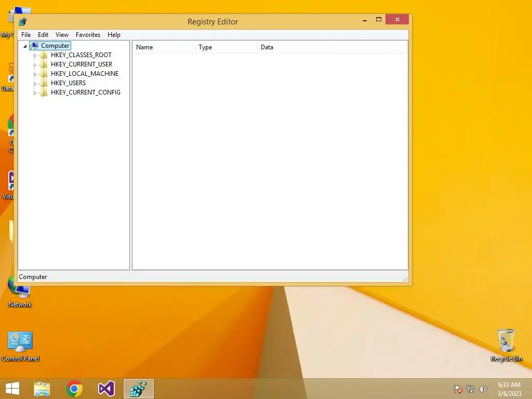Click the status bar text Computer
The width and height of the screenshot is (532, 399).
(33, 277)
